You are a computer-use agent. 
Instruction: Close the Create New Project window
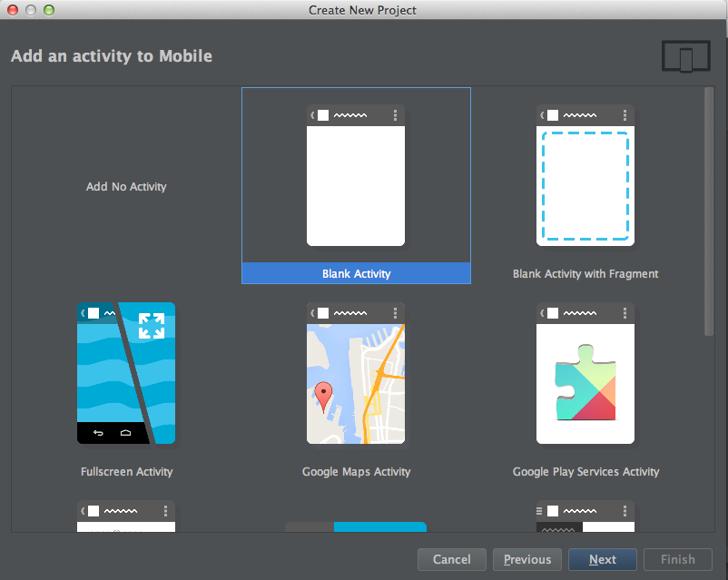pyautogui.click(x=13, y=10)
